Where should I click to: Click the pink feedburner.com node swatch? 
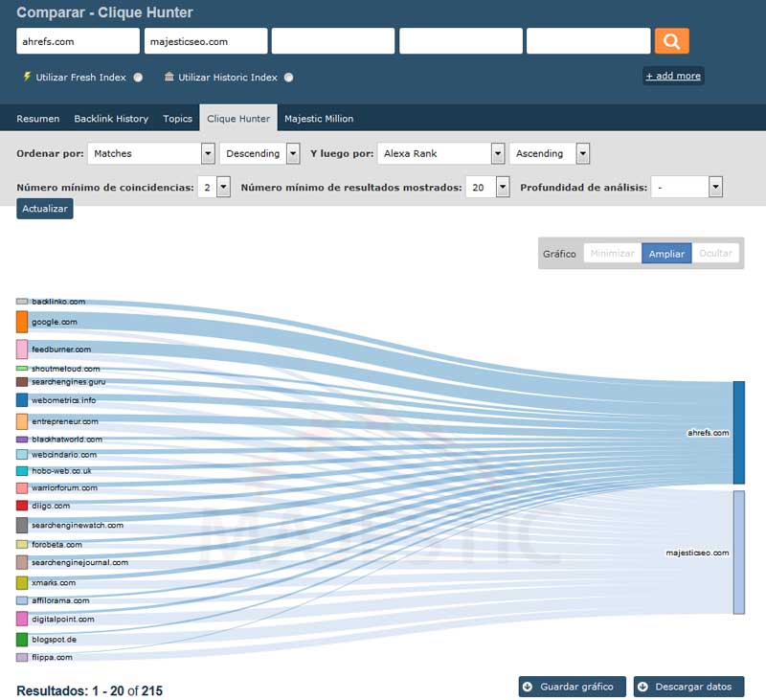coord(22,350)
